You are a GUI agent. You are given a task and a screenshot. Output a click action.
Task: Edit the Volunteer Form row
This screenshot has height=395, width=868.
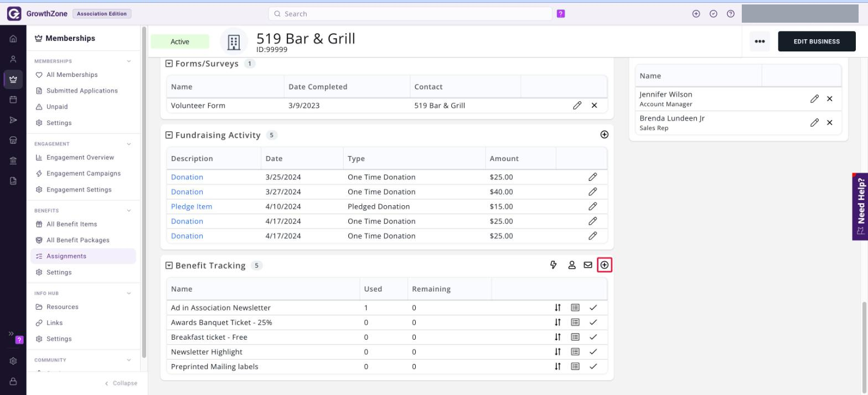(577, 105)
